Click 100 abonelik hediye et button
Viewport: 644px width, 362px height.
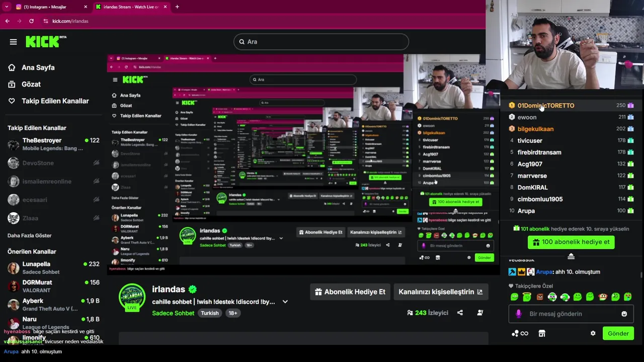[571, 242]
